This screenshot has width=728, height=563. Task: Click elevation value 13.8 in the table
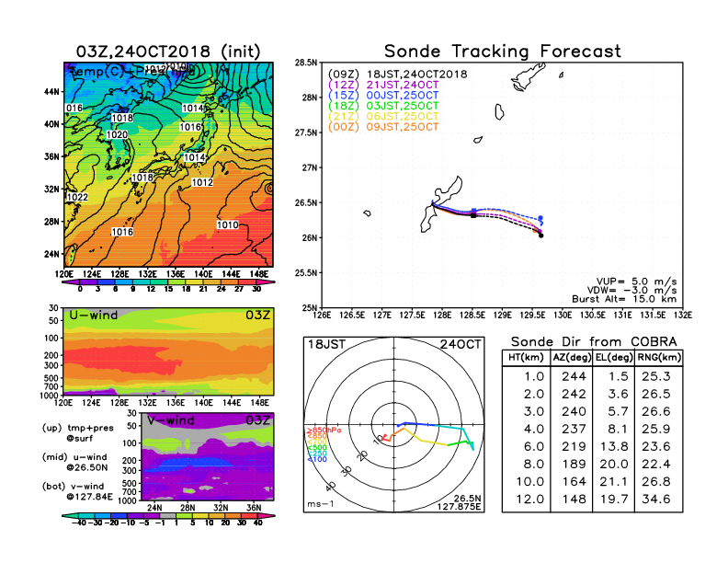(x=614, y=446)
